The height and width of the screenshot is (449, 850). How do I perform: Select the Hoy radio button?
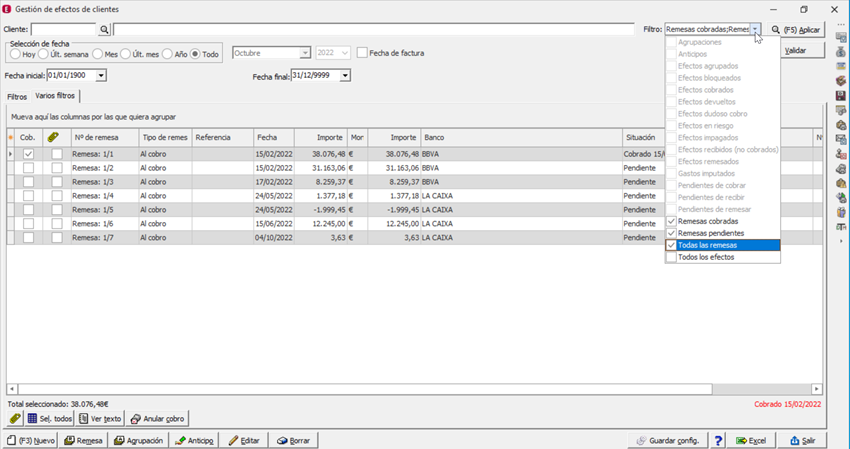[x=15, y=54]
